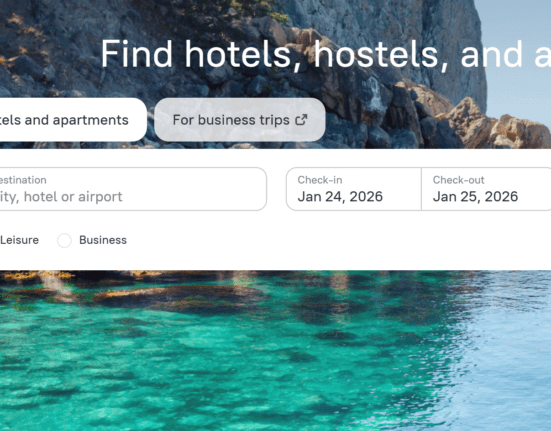Screen dimensions: 551x431
Task: Click the Jan 25, 2026 date value
Action: [x=475, y=197]
